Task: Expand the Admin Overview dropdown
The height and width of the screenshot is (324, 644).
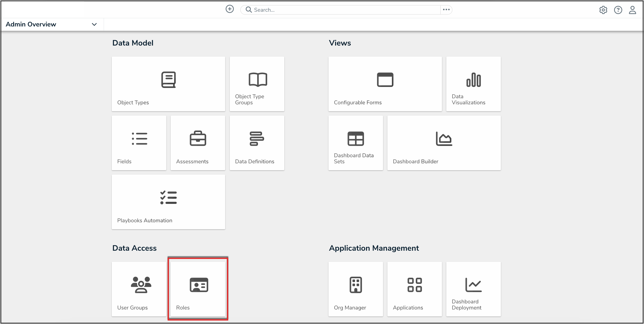Action: point(94,24)
